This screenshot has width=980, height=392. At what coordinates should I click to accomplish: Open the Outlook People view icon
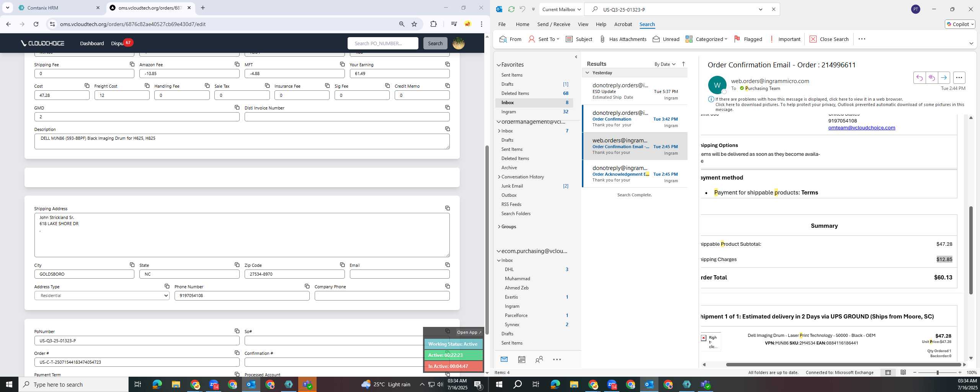point(539,359)
